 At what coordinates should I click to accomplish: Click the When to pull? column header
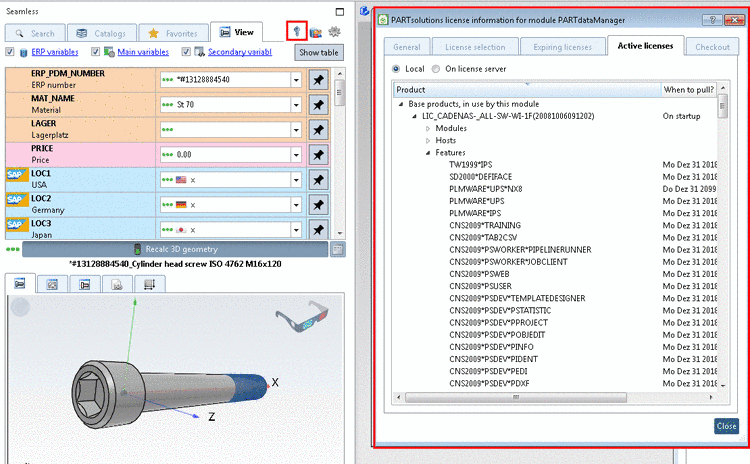coord(689,89)
